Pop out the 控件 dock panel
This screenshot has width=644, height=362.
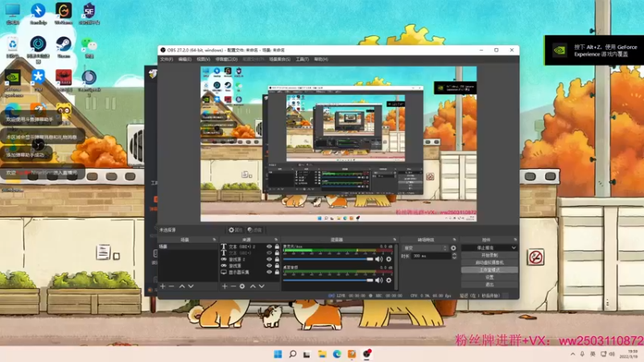pyautogui.click(x=515, y=240)
